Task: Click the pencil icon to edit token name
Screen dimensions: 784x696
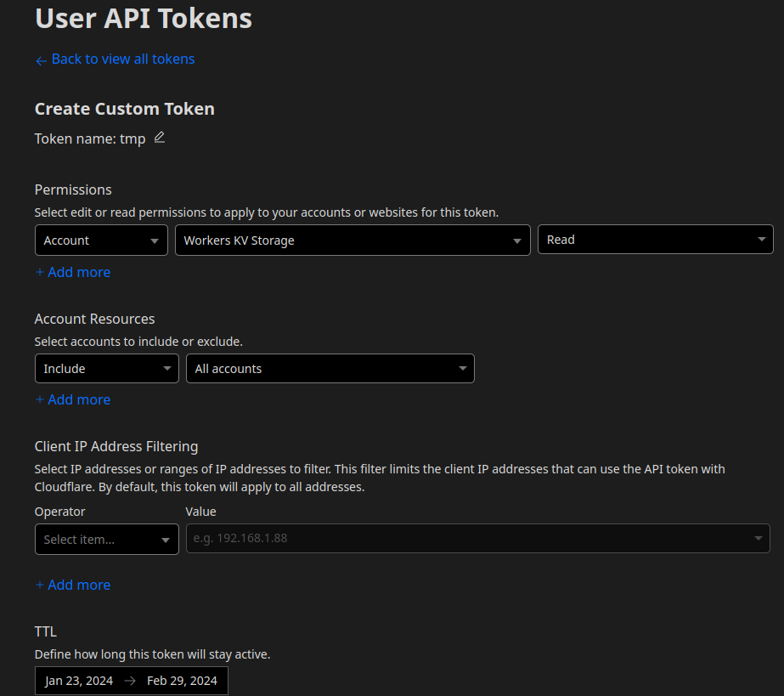Action: 160,137
